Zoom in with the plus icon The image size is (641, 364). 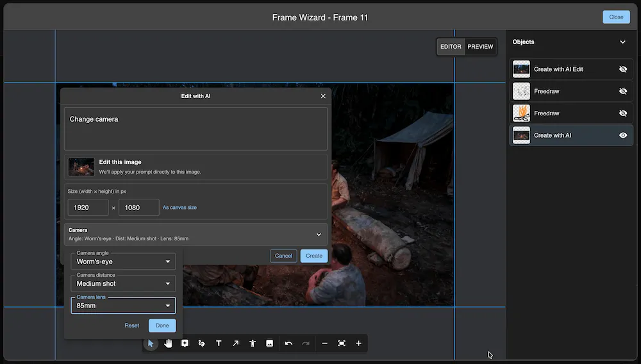(x=358, y=343)
